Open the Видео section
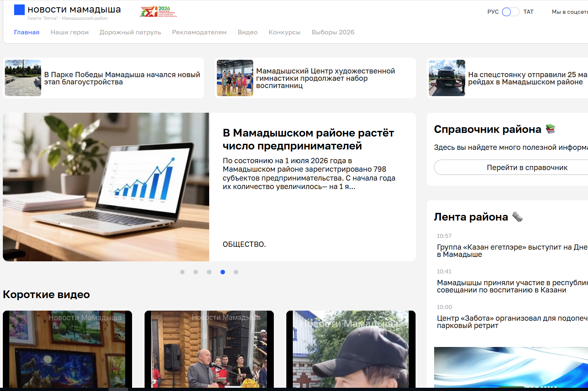Viewport: 588px width, 391px height. click(248, 32)
